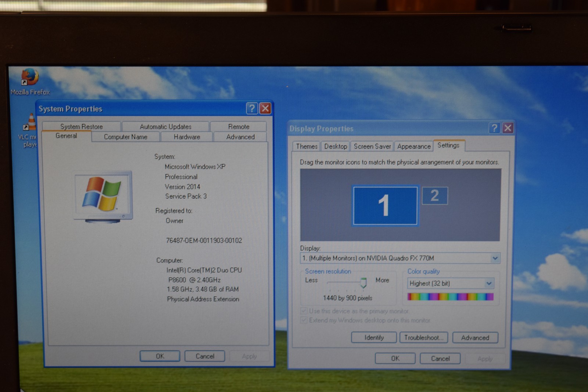Select monitor 2 in the arrangement preview
Image resolution: width=588 pixels, height=392 pixels.
tap(435, 196)
